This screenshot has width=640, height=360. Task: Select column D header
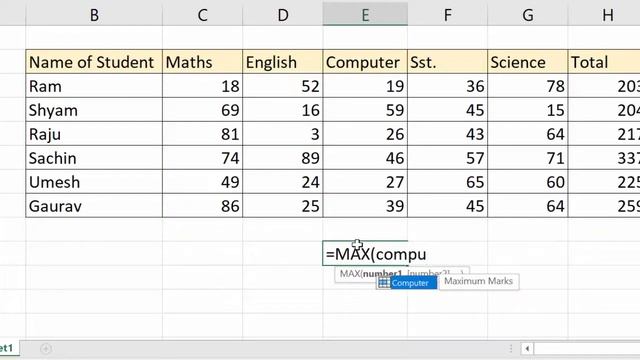pos(283,15)
